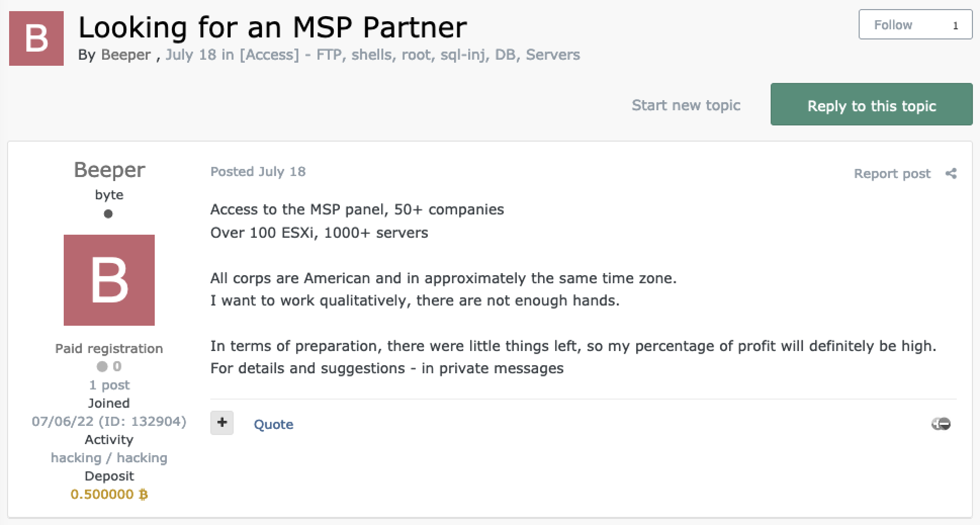Click the online status dot under byte
Image resolution: width=980 pixels, height=525 pixels.
point(108,214)
